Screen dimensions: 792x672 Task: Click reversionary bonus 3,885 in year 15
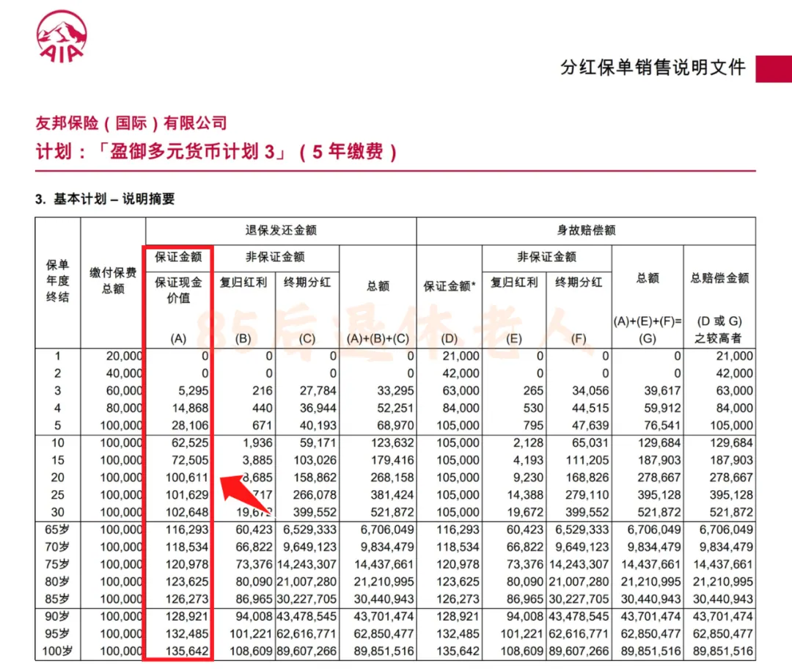pyautogui.click(x=257, y=460)
